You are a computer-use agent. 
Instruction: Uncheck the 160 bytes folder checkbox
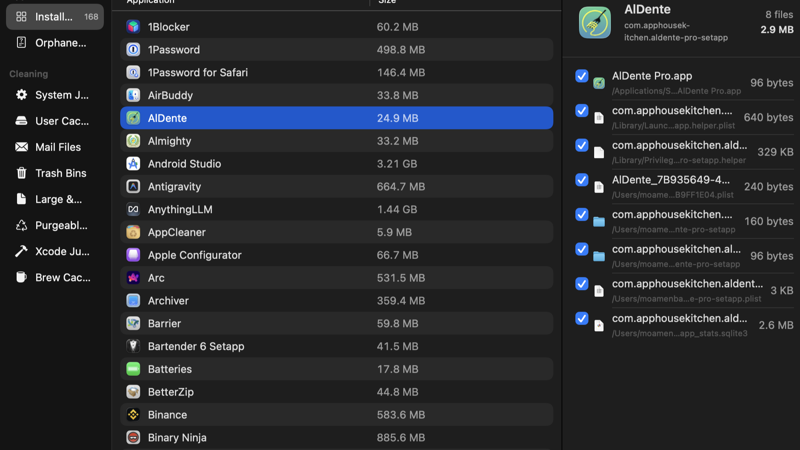(x=582, y=214)
